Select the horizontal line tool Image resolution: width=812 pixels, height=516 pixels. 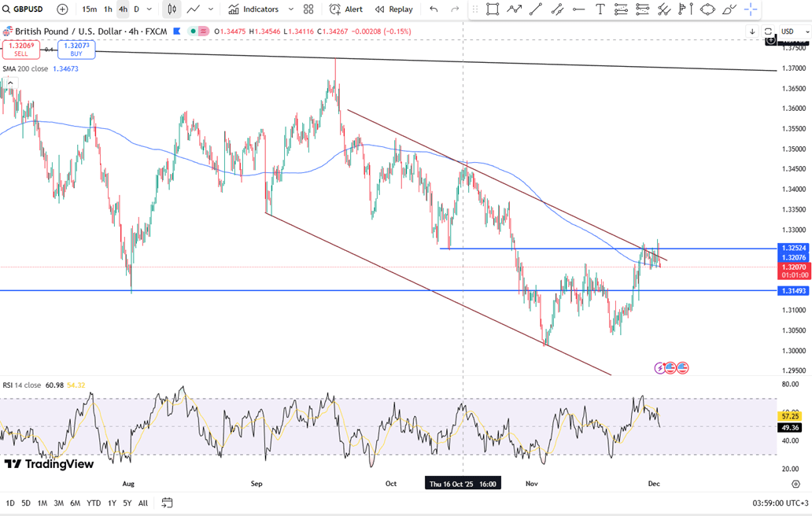pos(578,9)
